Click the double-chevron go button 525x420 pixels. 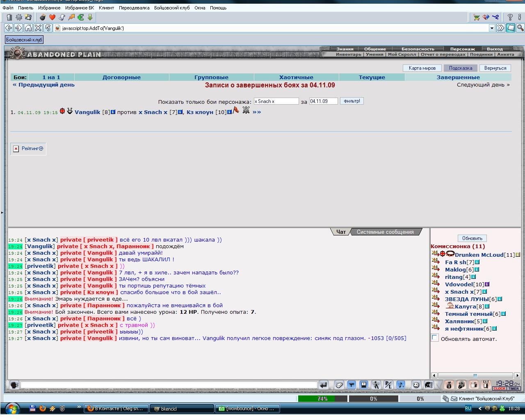click(x=500, y=28)
